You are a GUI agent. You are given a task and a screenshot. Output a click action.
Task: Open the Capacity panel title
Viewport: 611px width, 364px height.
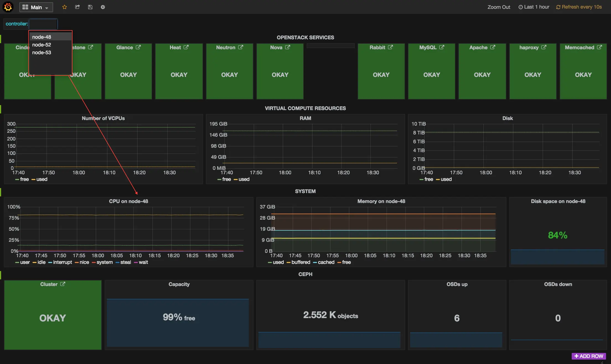click(179, 284)
